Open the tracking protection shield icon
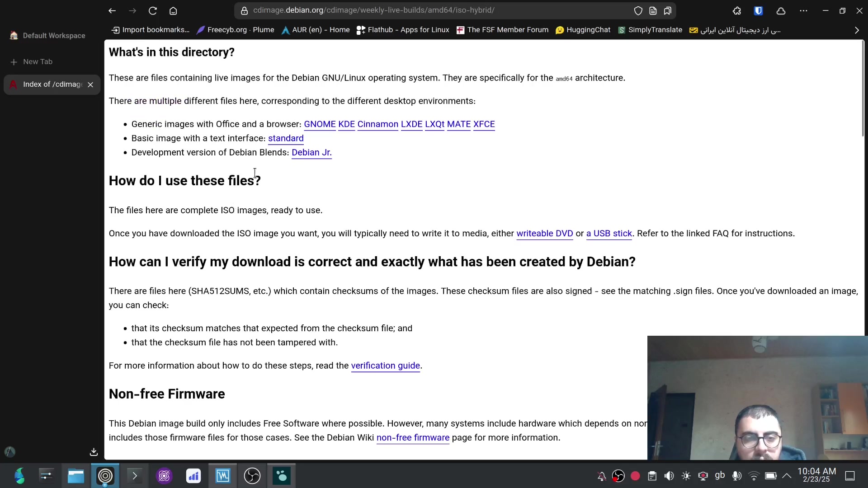 coord(638,10)
